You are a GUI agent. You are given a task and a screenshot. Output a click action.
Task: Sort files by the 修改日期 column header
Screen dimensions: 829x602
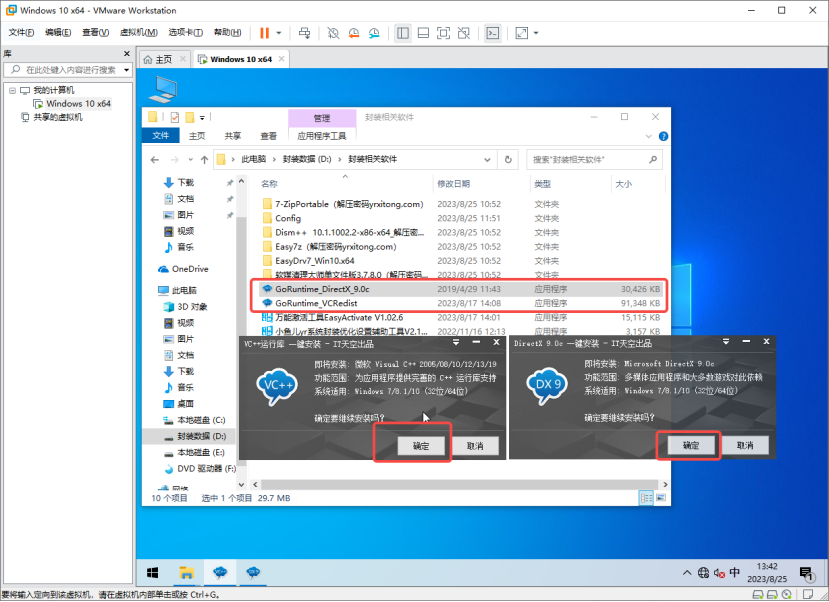pos(453,184)
